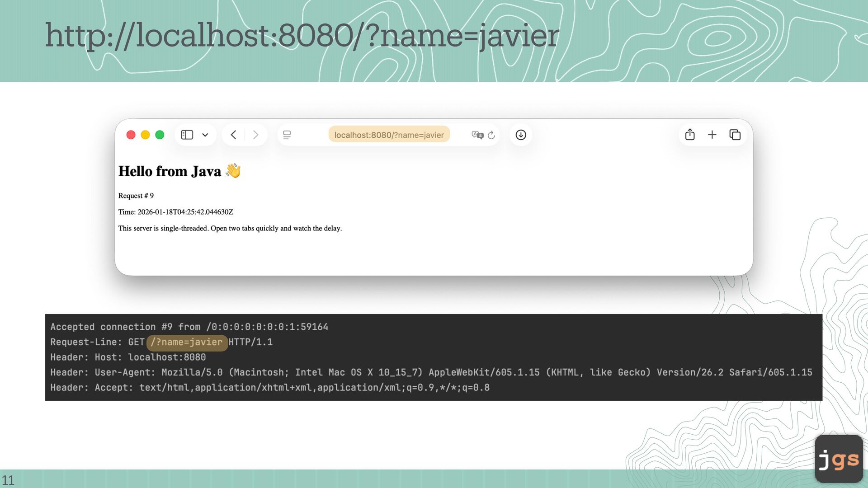Click the yellow minimize window button

[x=145, y=135]
